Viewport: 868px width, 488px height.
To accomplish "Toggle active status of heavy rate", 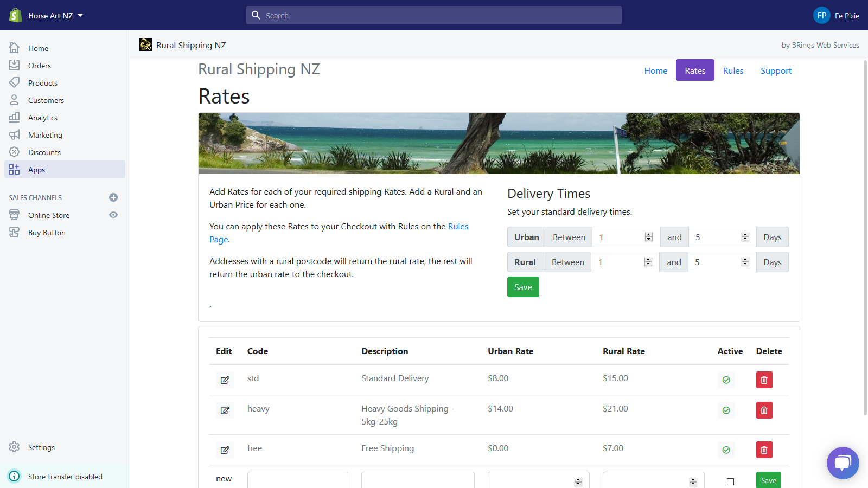I will [726, 410].
